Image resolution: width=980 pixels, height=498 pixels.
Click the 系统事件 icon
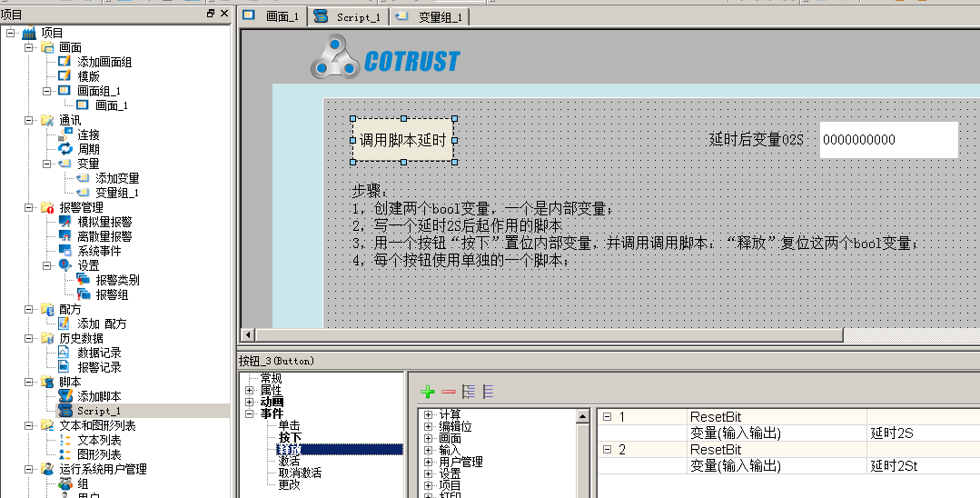point(65,250)
